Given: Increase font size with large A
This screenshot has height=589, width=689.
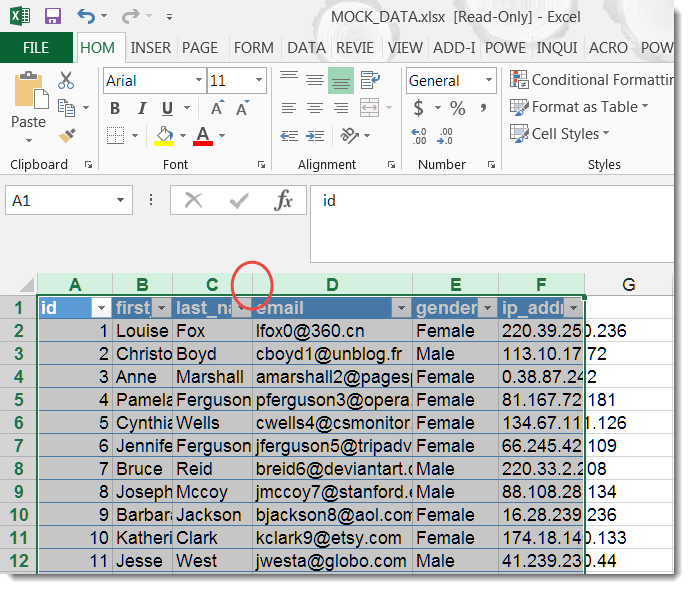Looking at the screenshot, I should point(217,108).
